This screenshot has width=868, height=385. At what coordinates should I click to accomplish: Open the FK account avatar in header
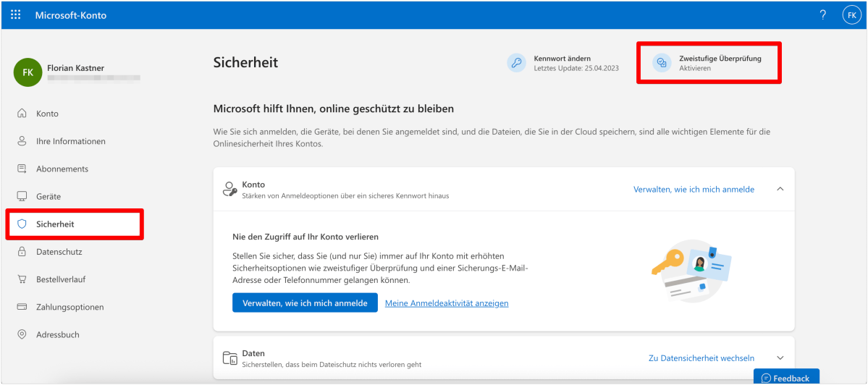pyautogui.click(x=851, y=15)
